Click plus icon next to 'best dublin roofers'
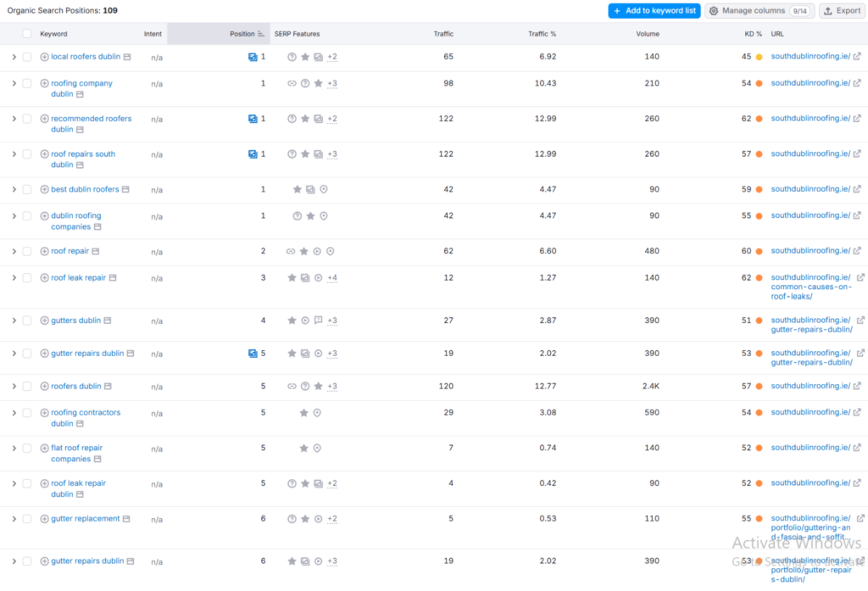The image size is (868, 591). click(44, 189)
